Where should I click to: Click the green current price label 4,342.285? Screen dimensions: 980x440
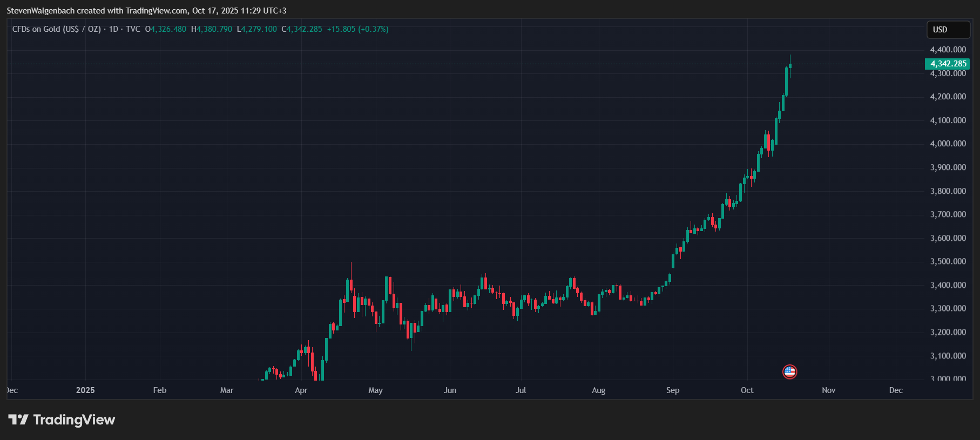click(x=948, y=64)
